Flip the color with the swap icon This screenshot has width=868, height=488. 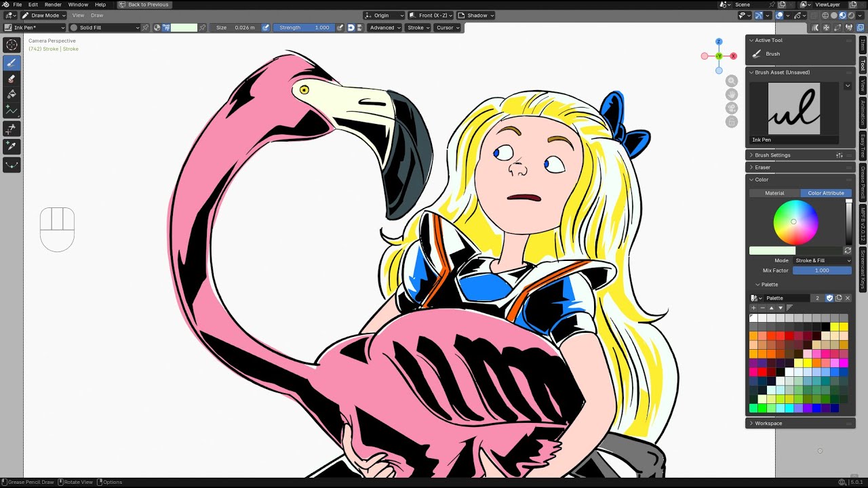(x=847, y=251)
